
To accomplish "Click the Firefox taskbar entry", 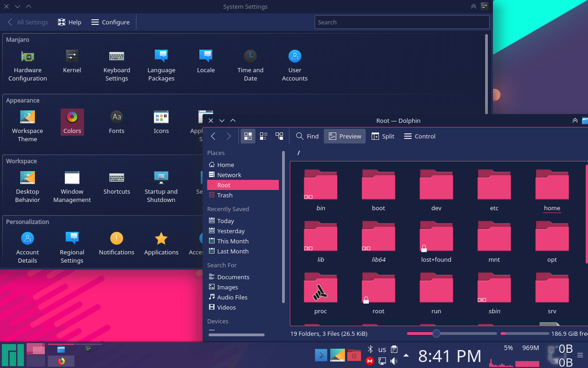I will [x=61, y=362].
